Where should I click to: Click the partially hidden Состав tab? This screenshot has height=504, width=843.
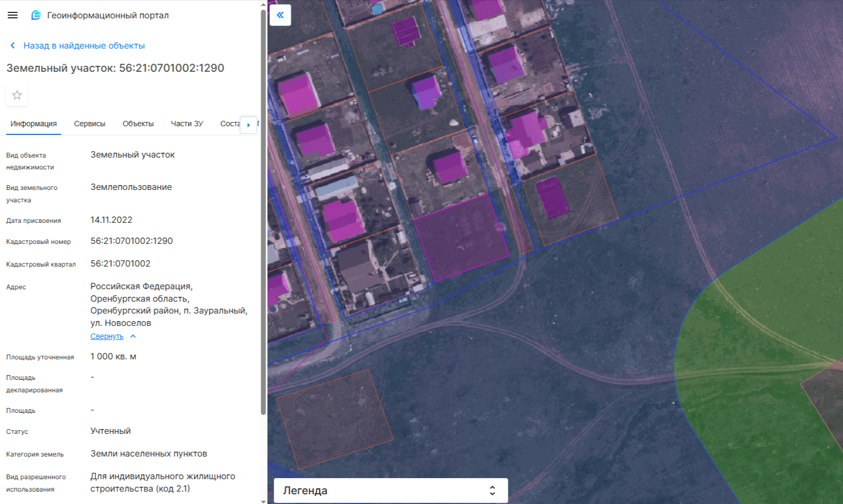pyautogui.click(x=230, y=124)
